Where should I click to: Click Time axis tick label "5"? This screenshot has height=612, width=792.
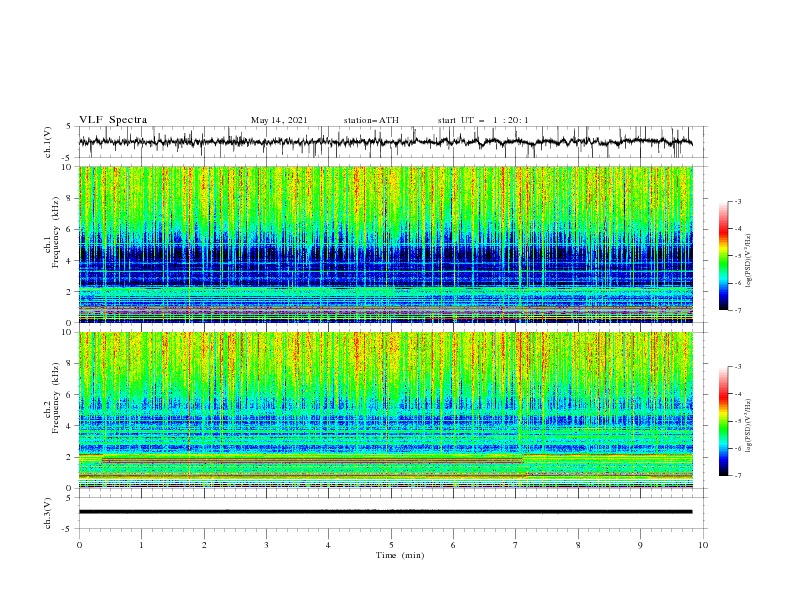point(391,545)
